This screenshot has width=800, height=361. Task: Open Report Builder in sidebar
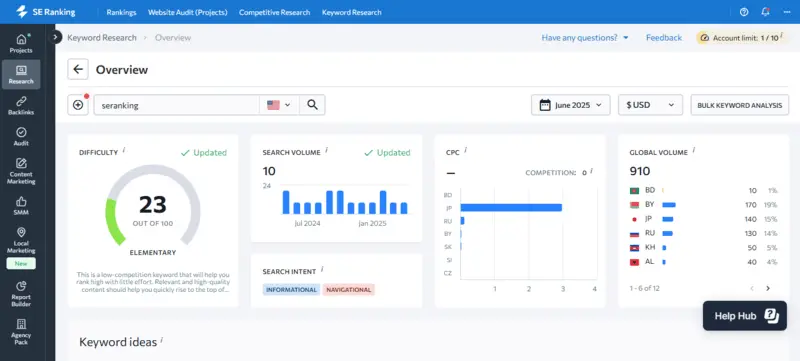(x=21, y=294)
